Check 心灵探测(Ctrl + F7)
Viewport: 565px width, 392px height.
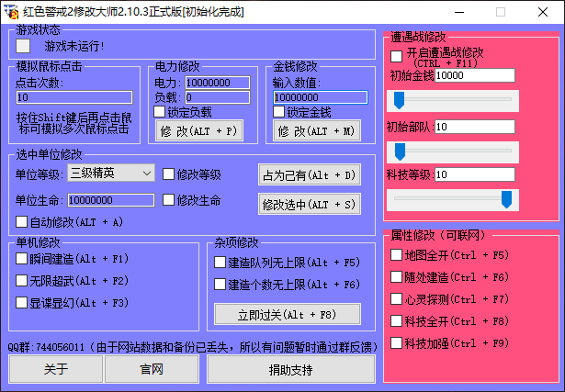[397, 298]
